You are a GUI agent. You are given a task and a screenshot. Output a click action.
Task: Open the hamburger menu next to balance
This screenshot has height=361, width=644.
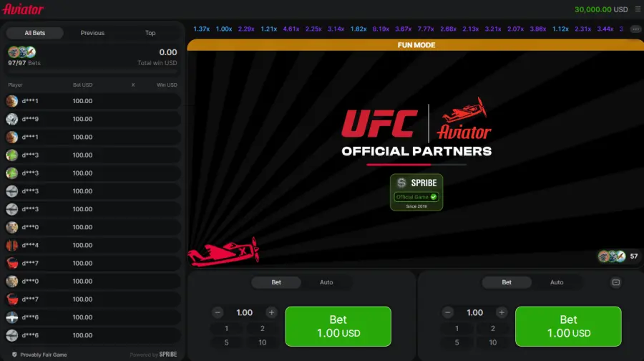coord(638,9)
